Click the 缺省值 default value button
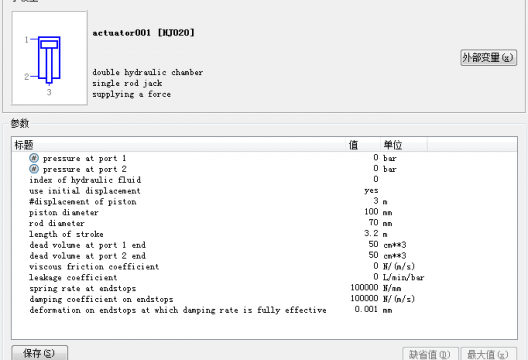The width and height of the screenshot is (528, 360). pos(430,354)
